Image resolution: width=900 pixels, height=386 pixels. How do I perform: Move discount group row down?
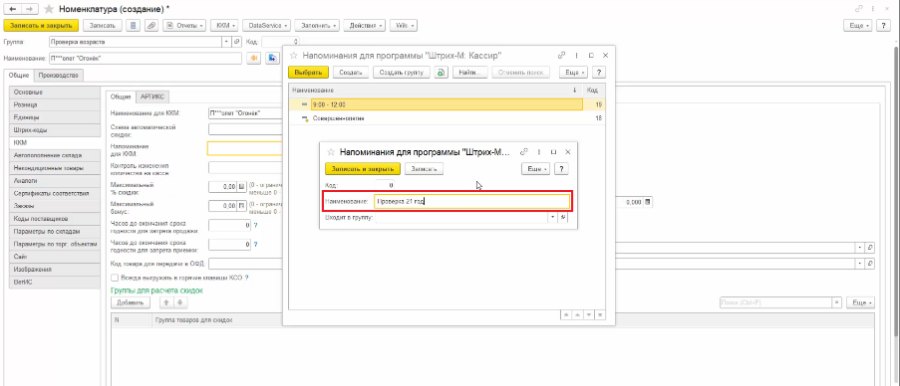point(180,303)
